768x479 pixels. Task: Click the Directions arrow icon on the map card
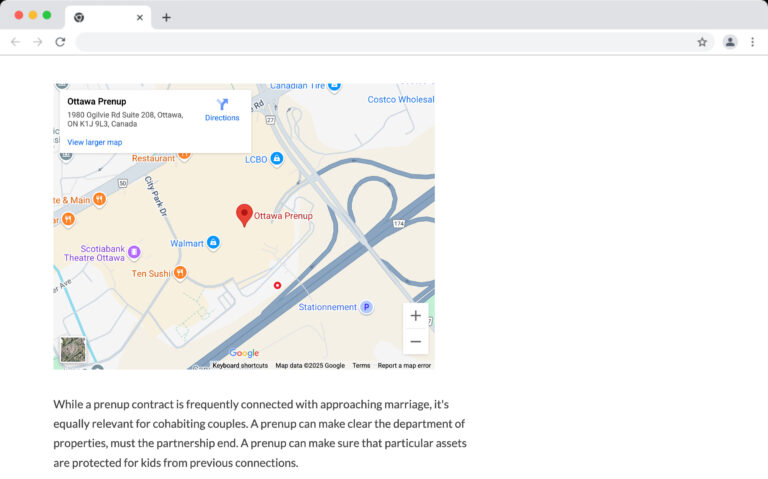[222, 104]
